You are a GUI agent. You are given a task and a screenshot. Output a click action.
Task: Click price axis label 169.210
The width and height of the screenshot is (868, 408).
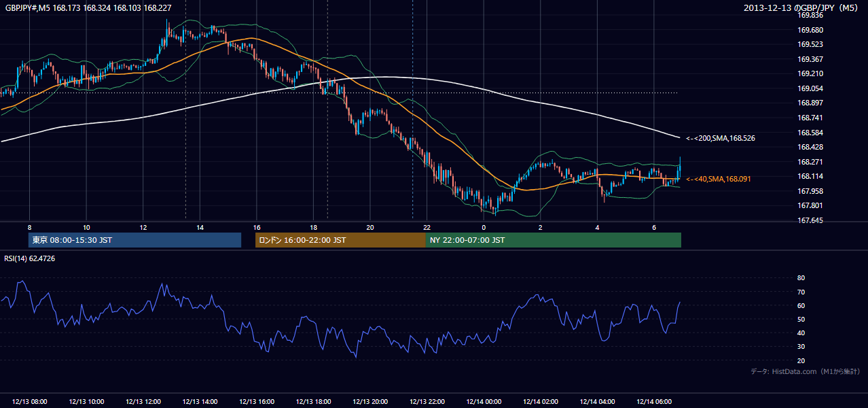(810, 73)
